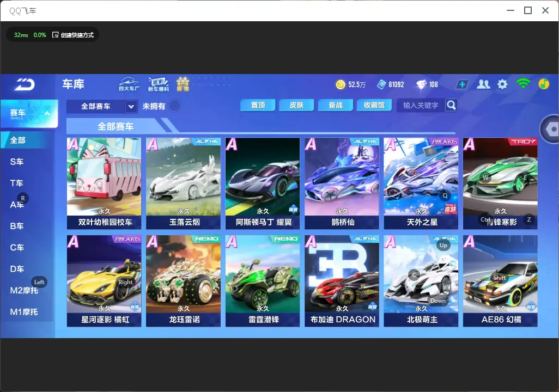Select the 双叶幼稚园校车 car card
This screenshot has height=392, width=559.
click(104, 183)
